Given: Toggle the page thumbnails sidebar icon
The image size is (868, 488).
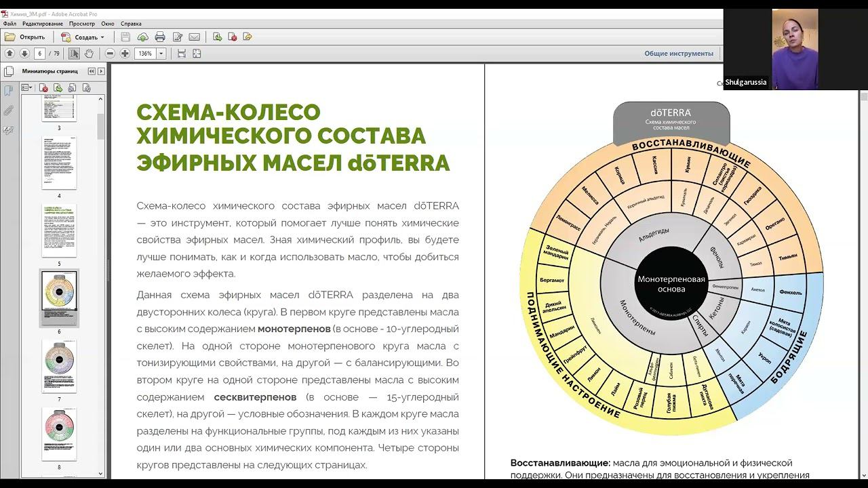Looking at the screenshot, I should point(8,71).
